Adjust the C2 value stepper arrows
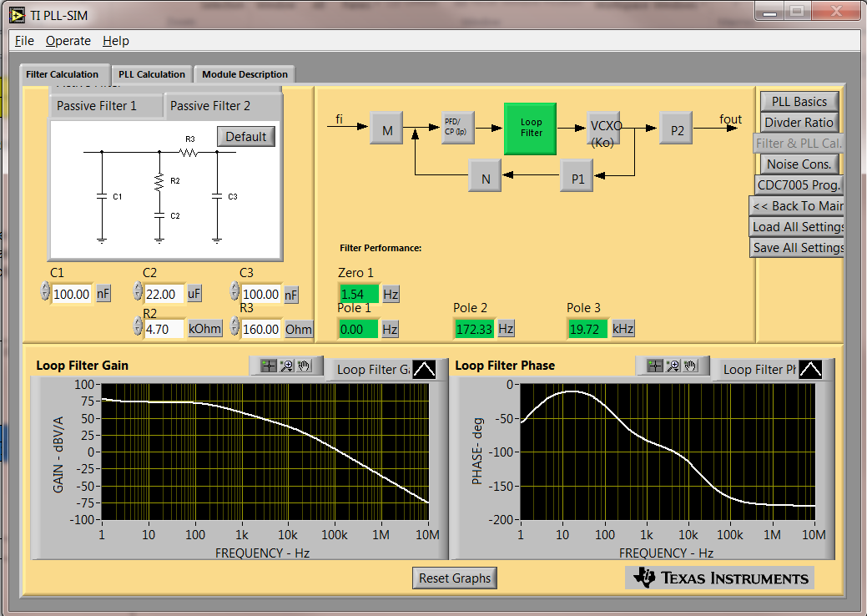Viewport: 867px width, 616px height. coord(138,290)
